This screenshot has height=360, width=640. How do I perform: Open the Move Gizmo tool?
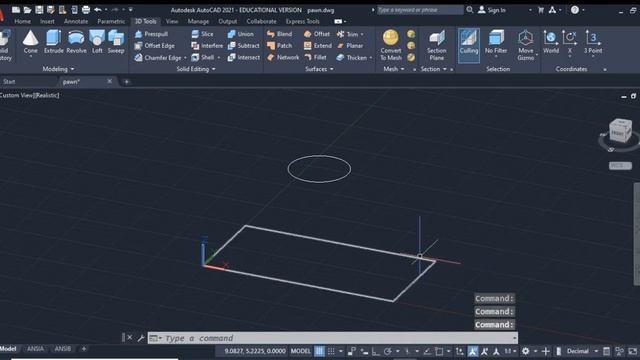click(x=526, y=45)
